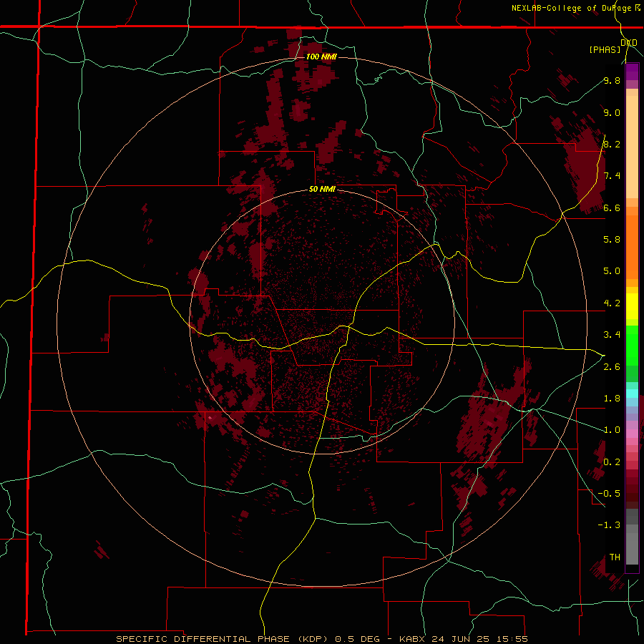Click the 3.4 legend value

tap(612, 335)
